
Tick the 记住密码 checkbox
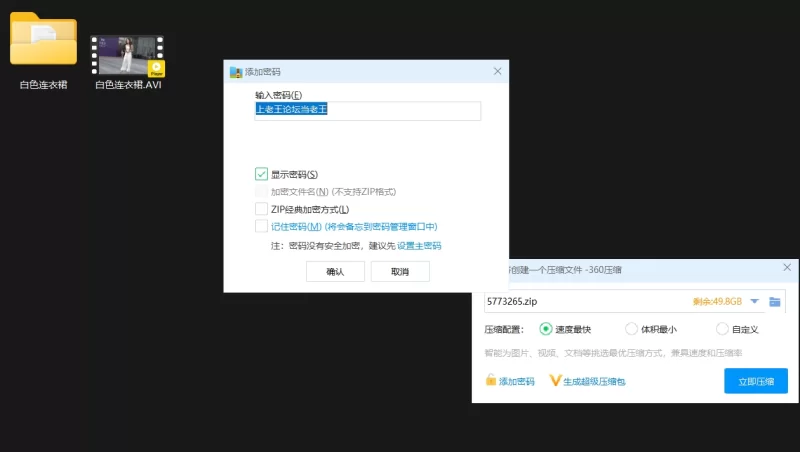[x=262, y=227]
